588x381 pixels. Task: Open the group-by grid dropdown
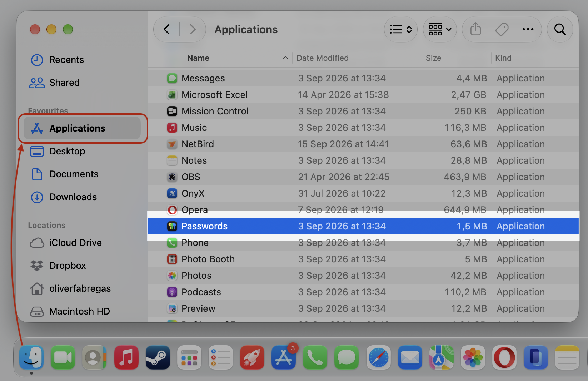(x=440, y=29)
